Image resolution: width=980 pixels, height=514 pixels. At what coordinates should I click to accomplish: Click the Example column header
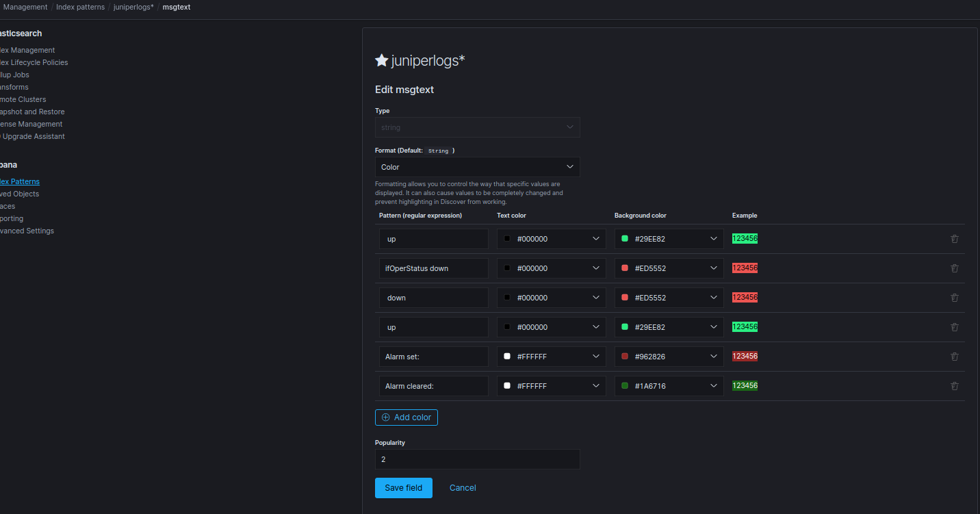[745, 216]
